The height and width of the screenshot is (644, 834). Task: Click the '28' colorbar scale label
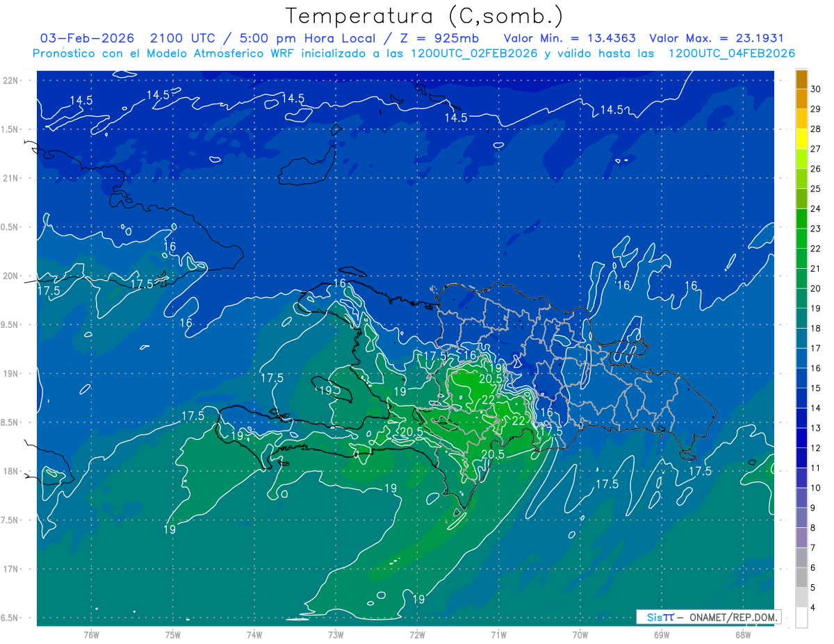click(x=816, y=129)
